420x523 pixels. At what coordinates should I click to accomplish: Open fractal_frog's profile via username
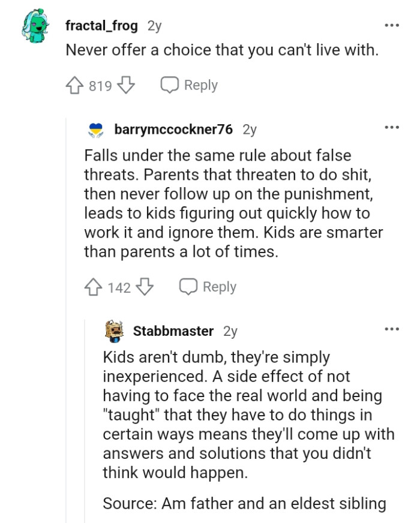click(x=101, y=25)
